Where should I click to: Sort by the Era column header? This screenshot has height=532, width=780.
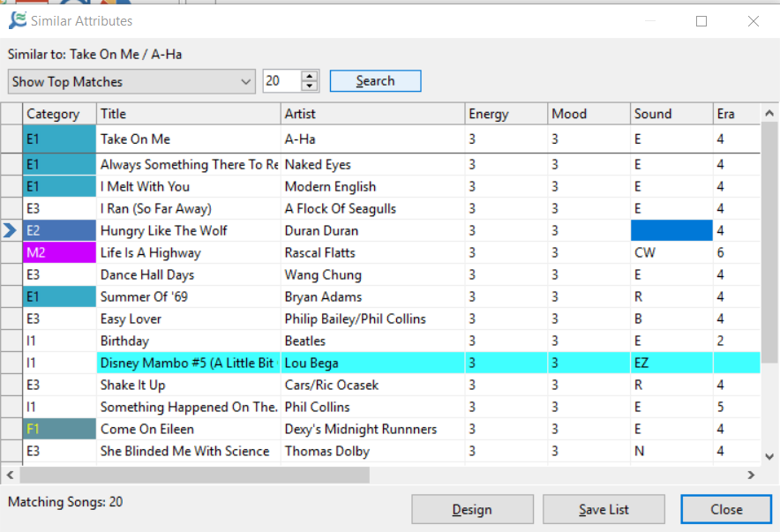click(736, 114)
